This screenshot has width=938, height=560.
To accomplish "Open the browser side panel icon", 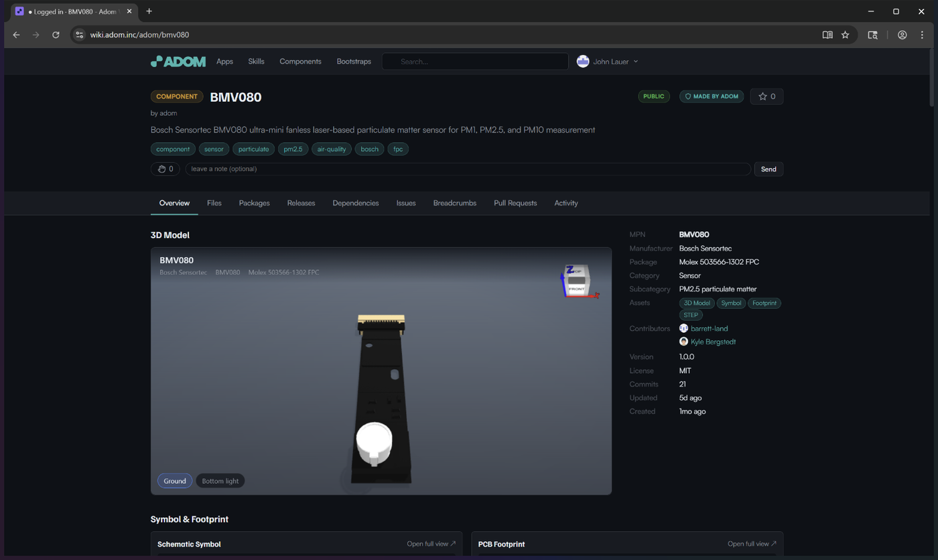I will pyautogui.click(x=872, y=35).
